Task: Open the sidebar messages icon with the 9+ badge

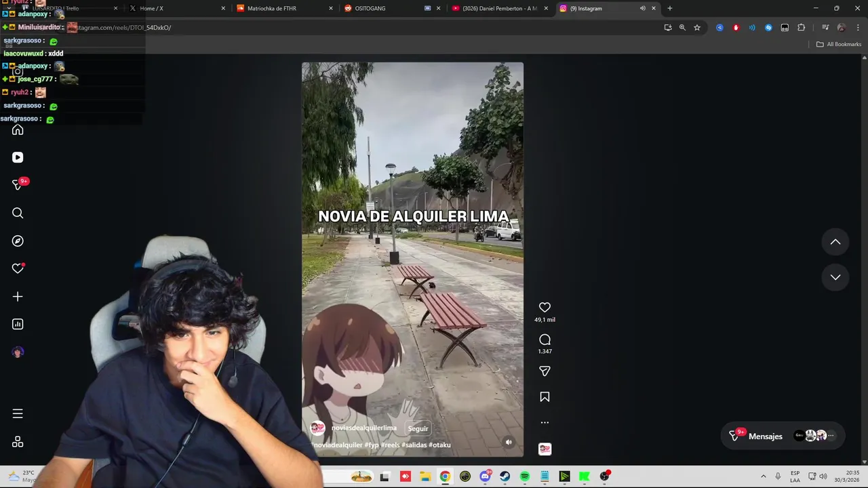Action: (18, 185)
